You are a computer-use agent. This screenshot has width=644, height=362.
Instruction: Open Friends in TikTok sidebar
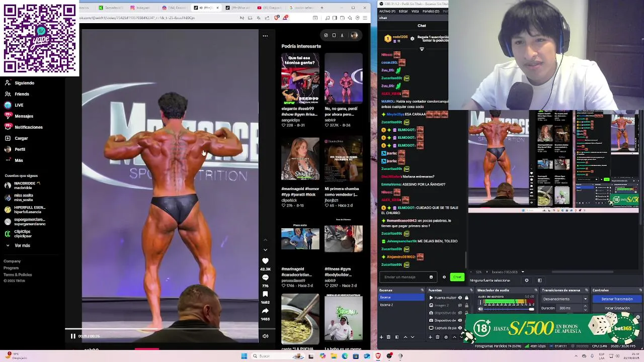point(17,94)
